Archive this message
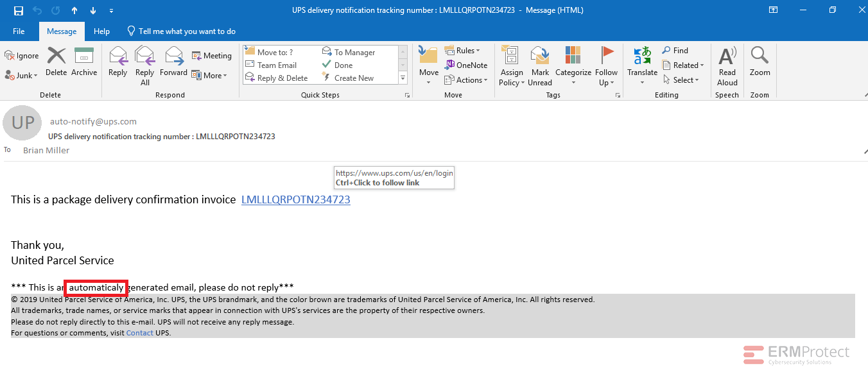The height and width of the screenshot is (372, 868). (x=84, y=62)
